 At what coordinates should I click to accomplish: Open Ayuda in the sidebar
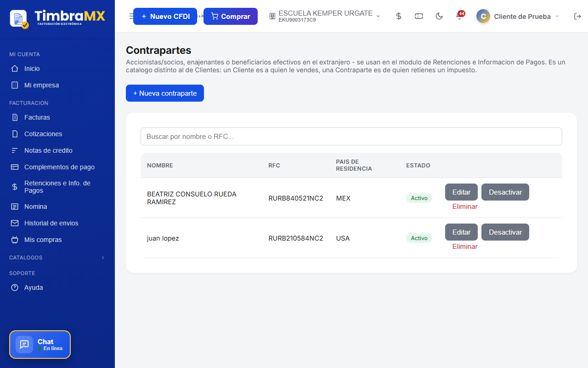pos(57,287)
